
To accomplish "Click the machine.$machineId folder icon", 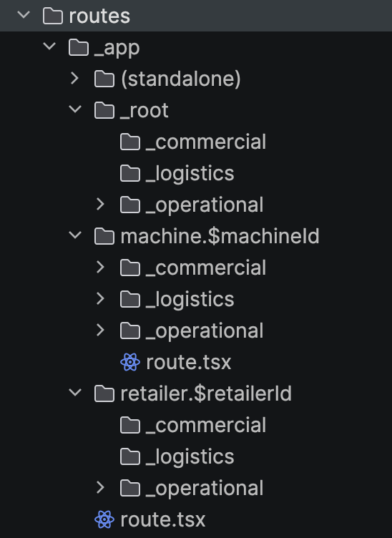I will point(104,236).
